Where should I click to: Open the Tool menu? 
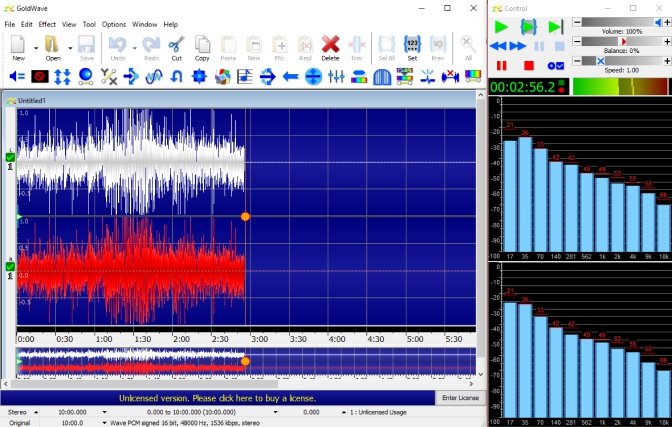89,24
